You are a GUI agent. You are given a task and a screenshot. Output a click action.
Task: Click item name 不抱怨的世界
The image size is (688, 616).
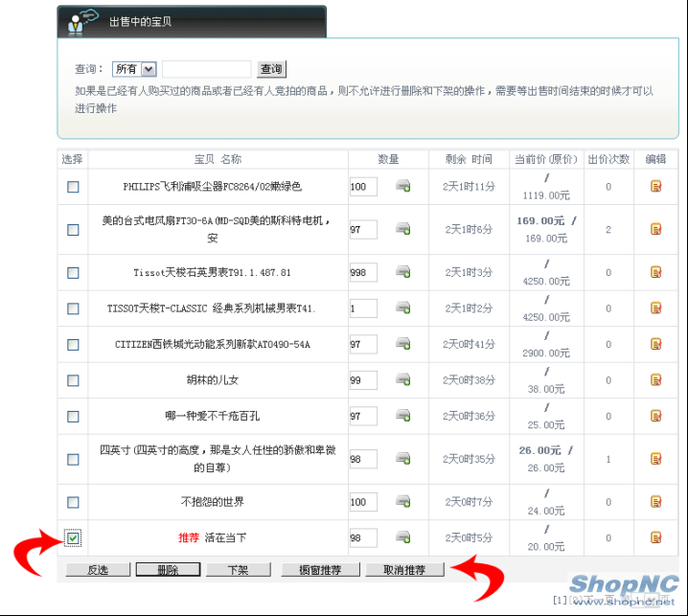(x=213, y=501)
